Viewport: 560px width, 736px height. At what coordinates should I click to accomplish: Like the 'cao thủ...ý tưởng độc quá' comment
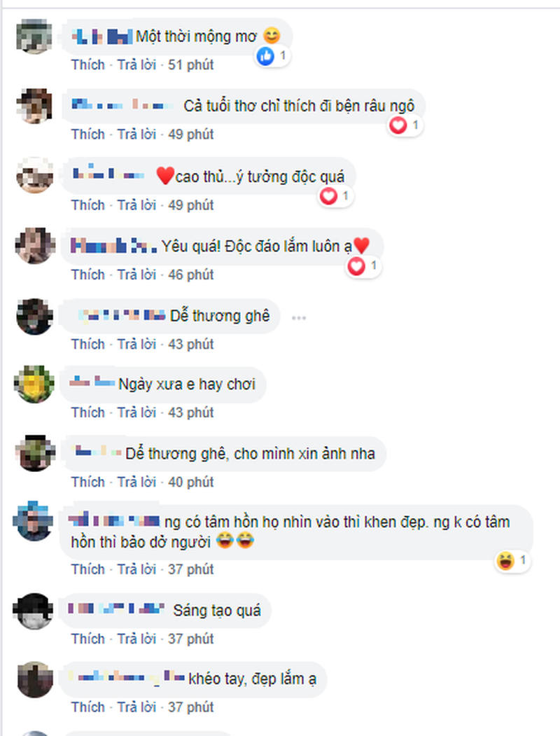87,204
